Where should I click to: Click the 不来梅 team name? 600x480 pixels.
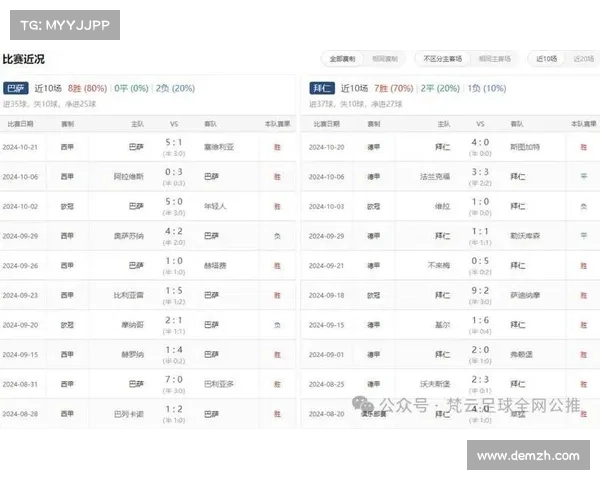click(x=439, y=266)
